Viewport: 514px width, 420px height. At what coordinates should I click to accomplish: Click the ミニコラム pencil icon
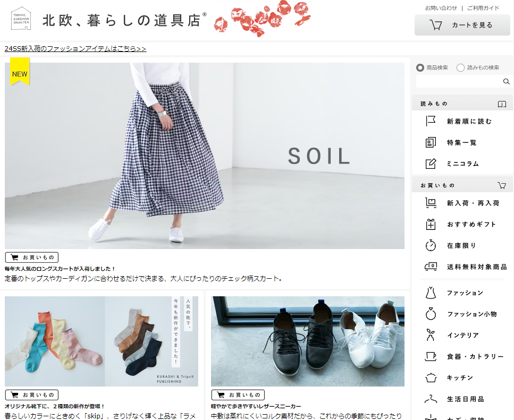point(431,164)
